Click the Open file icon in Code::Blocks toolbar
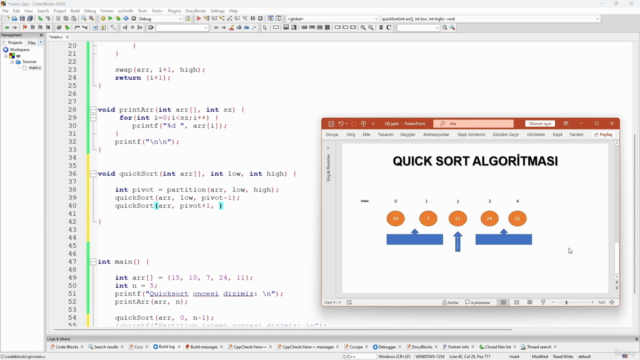Screen dimensions: 640x360 click(14, 19)
